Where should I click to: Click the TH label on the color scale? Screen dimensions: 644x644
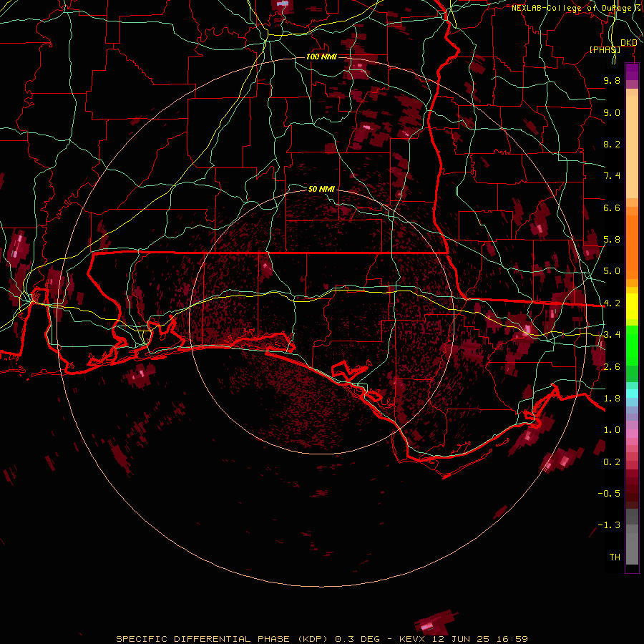click(x=615, y=557)
